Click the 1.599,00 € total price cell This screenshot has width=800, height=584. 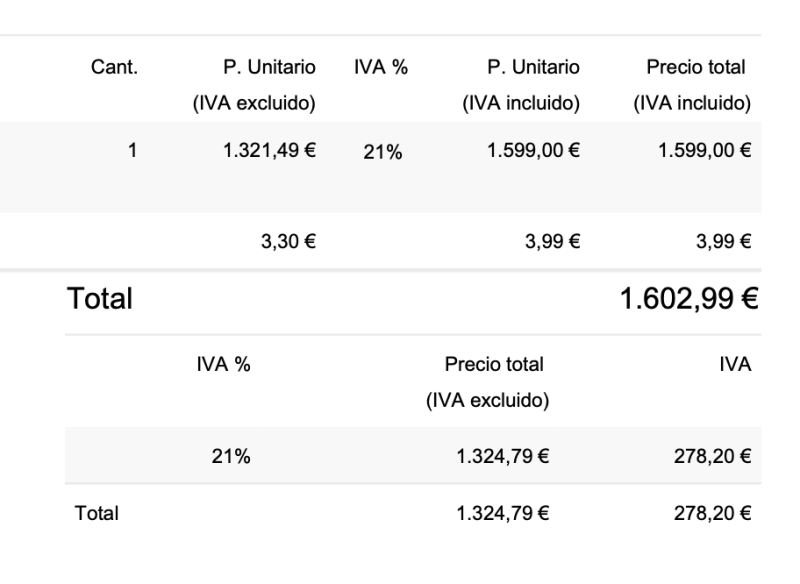(x=704, y=150)
